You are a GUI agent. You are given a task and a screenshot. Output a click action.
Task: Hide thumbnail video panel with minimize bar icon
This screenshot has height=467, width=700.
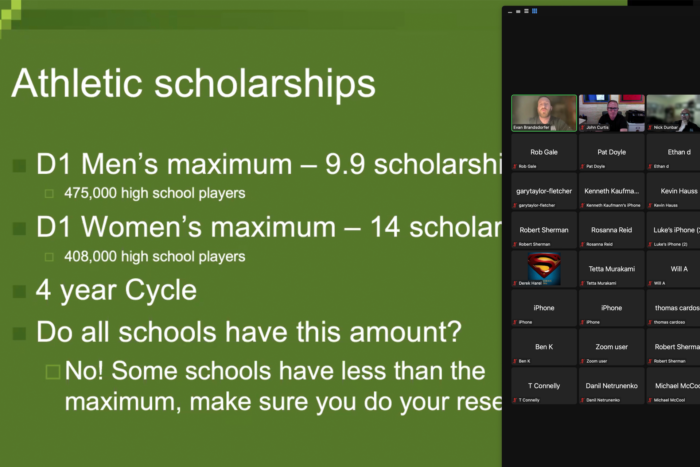510,12
